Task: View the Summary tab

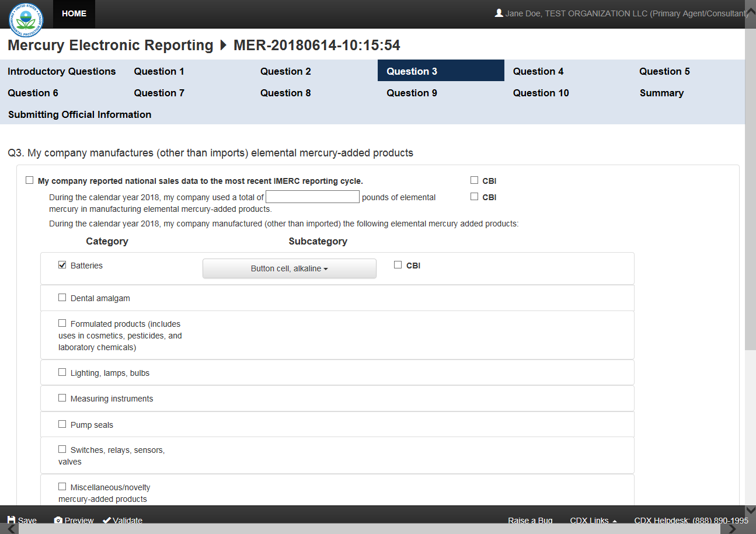Action: (x=661, y=93)
